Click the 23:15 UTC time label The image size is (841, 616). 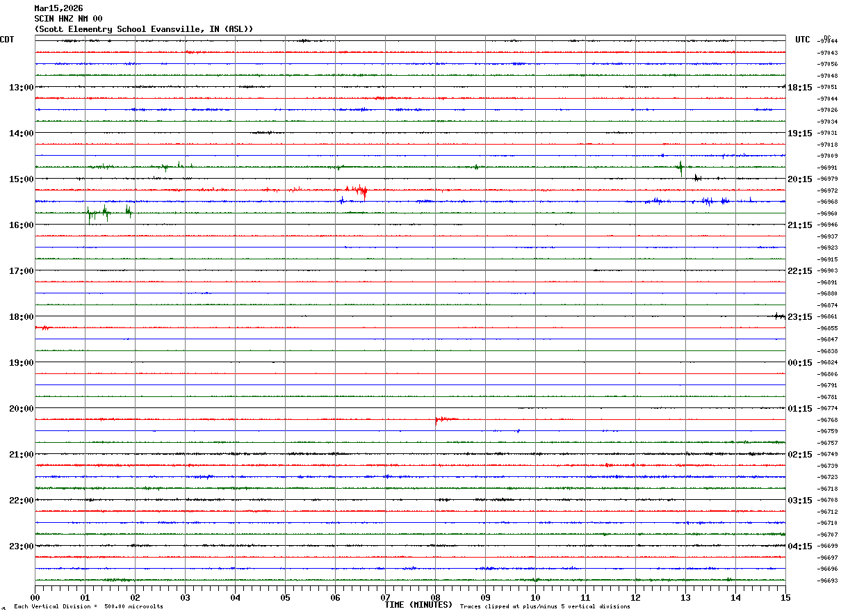[800, 317]
